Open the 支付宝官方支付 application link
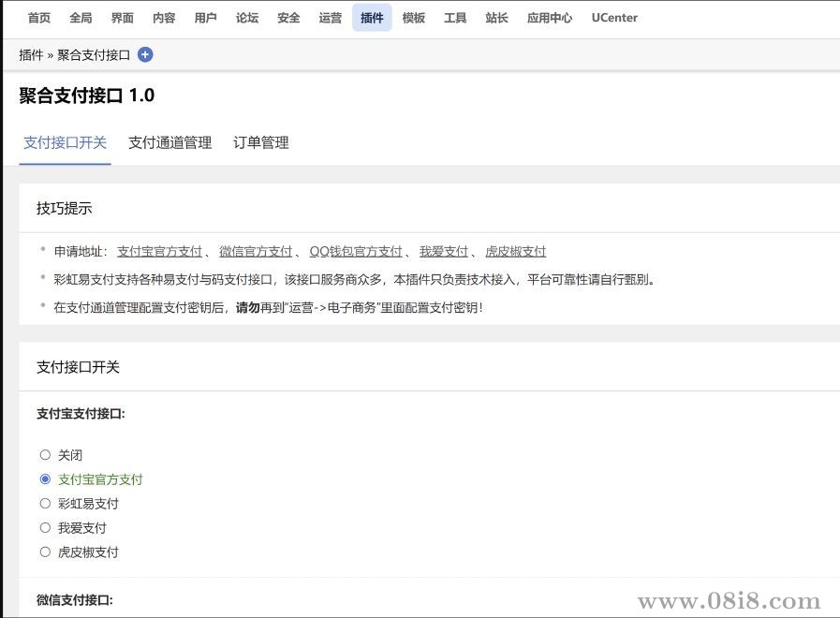Viewport: 840px width, 618px height. point(159,251)
